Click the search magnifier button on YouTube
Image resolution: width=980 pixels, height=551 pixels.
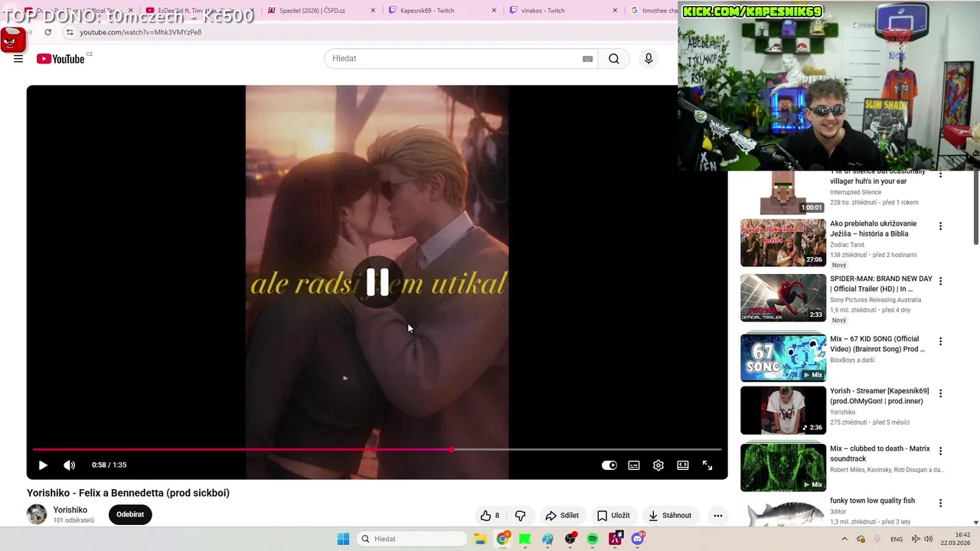click(x=614, y=59)
